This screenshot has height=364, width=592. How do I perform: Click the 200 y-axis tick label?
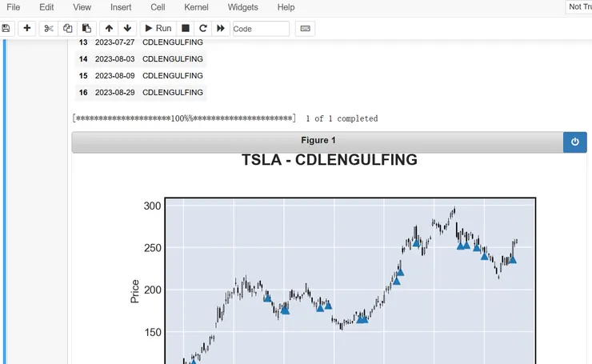coord(152,290)
